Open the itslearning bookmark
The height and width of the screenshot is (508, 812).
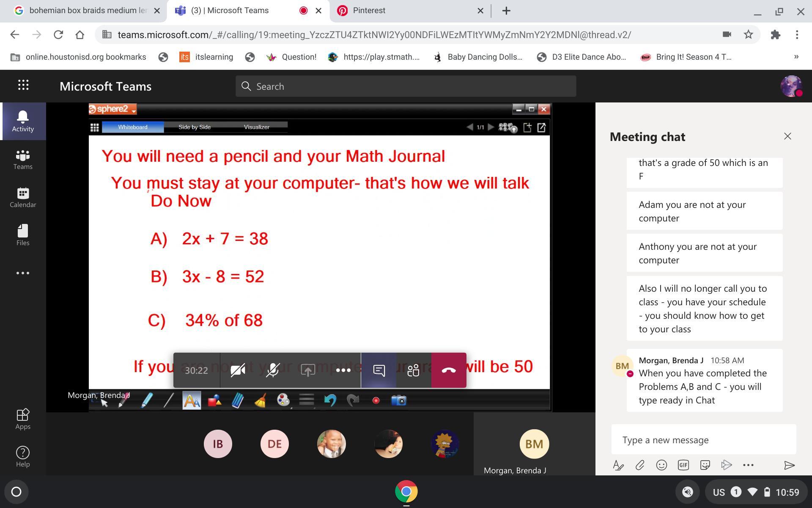(206, 57)
